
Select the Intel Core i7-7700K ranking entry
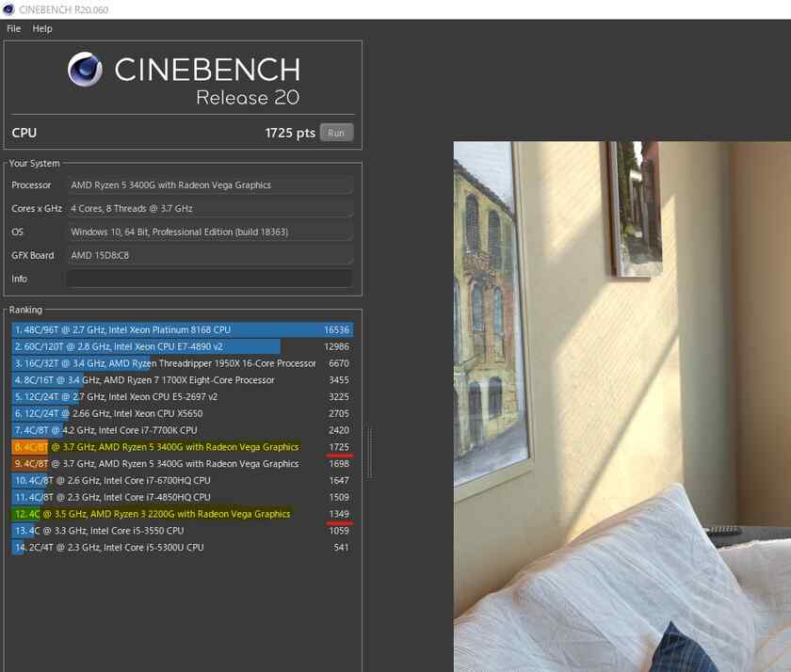pyautogui.click(x=141, y=430)
